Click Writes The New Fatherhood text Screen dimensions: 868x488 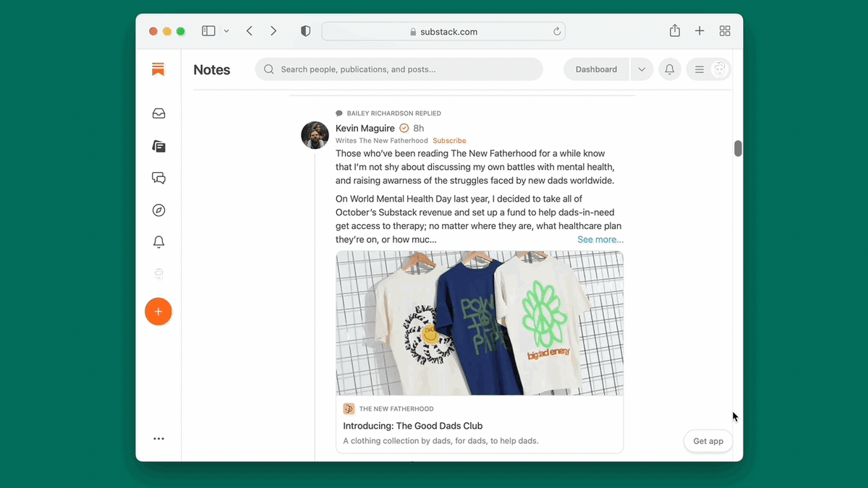pos(382,140)
